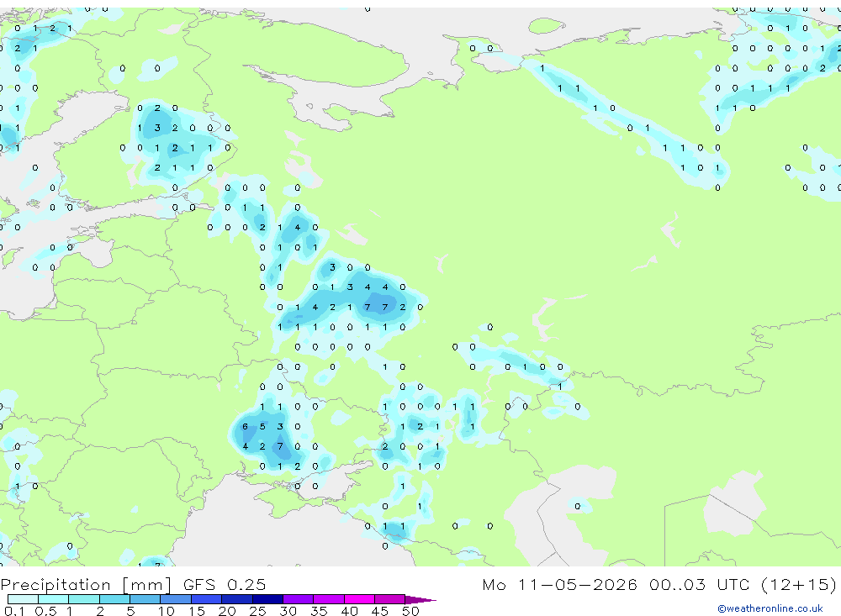Open the weatheronline.co.uk copyright link
The height and width of the screenshot is (616, 841).
(x=770, y=608)
